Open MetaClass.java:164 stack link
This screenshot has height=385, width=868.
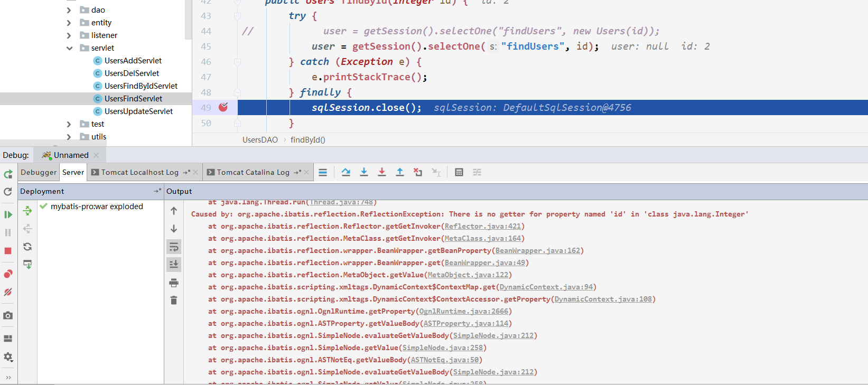point(483,238)
